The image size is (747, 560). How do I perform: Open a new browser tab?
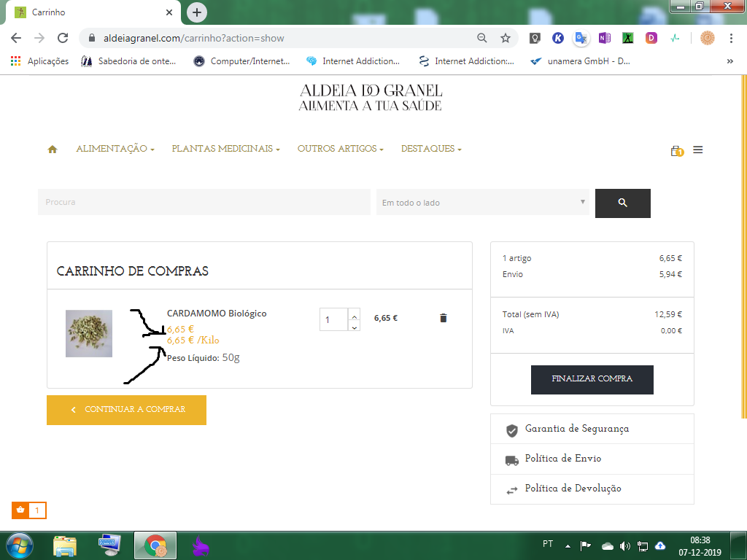(197, 12)
